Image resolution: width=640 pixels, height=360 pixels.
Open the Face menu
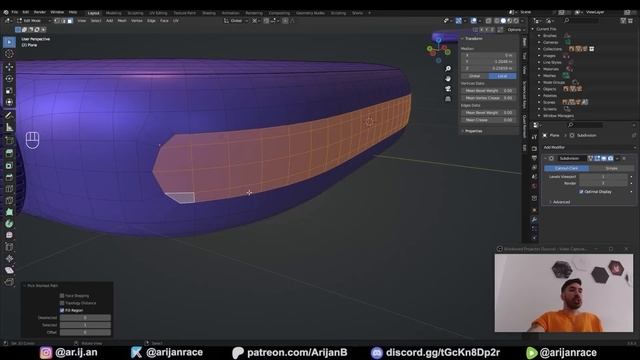pos(164,20)
